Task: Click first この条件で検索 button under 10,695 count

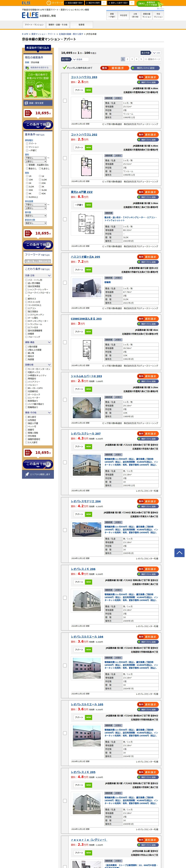Action: 38,125
